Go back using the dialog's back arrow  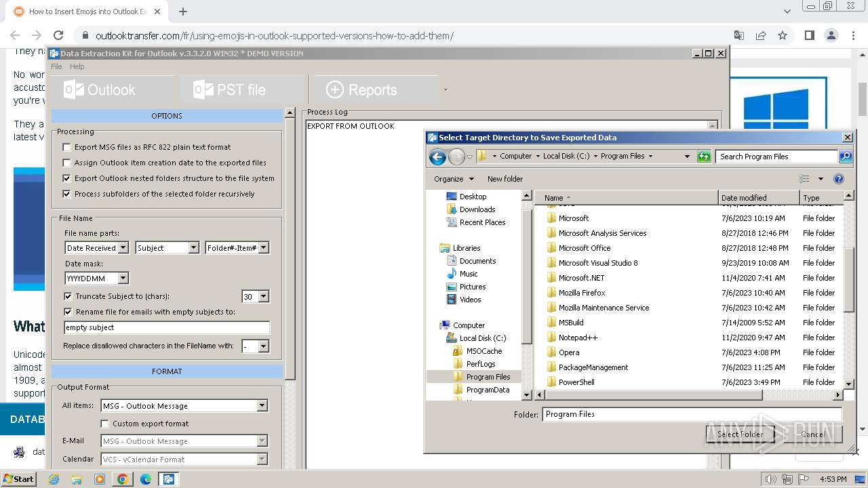coord(437,157)
